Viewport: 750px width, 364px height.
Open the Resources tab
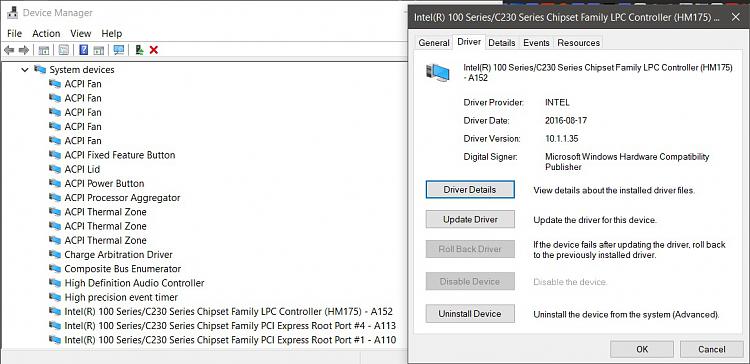(578, 43)
